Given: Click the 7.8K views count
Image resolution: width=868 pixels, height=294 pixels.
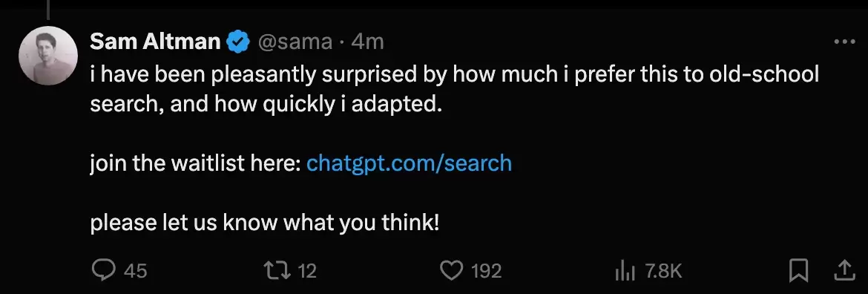Looking at the screenshot, I should pyautogui.click(x=663, y=271).
